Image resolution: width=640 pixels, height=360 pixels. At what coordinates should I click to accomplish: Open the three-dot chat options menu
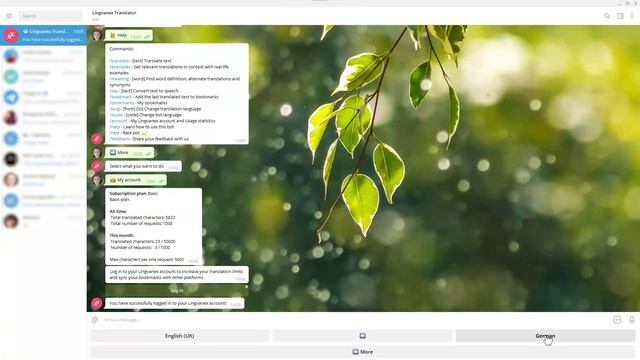(632, 16)
